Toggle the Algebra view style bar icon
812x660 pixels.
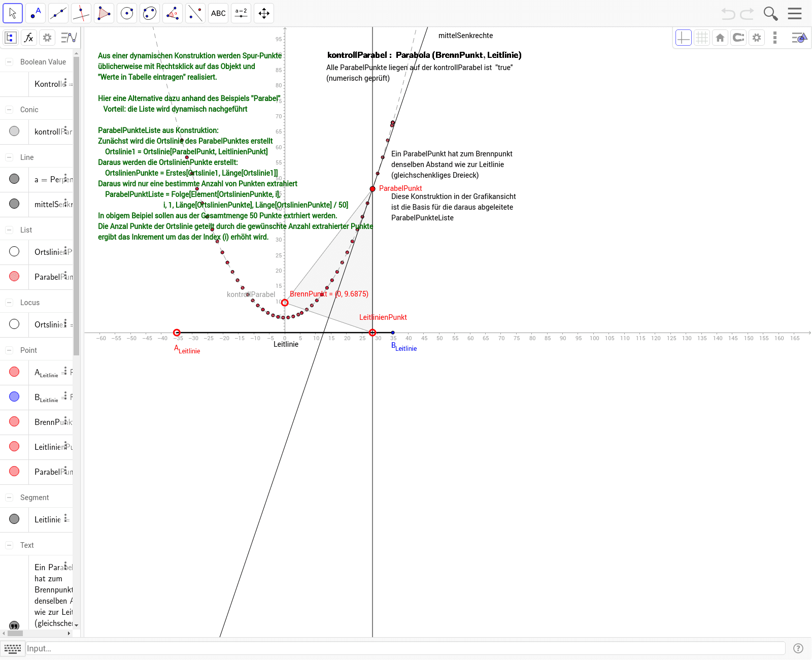point(11,38)
